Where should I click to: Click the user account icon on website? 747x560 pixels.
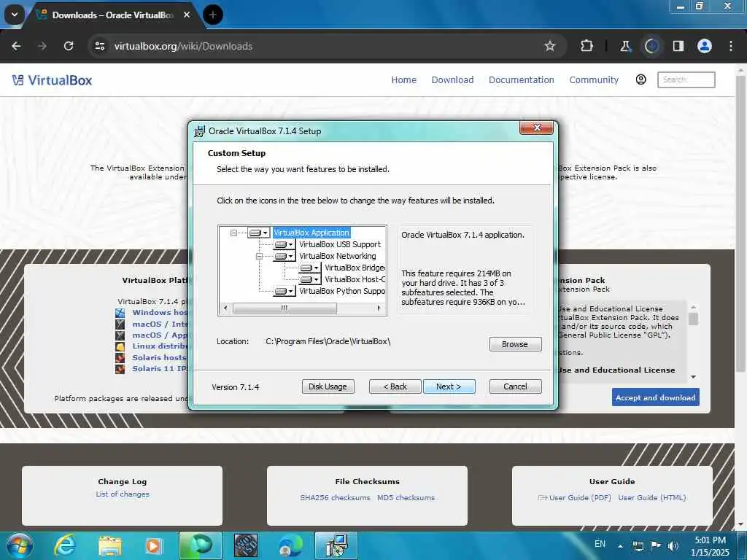[x=640, y=79]
